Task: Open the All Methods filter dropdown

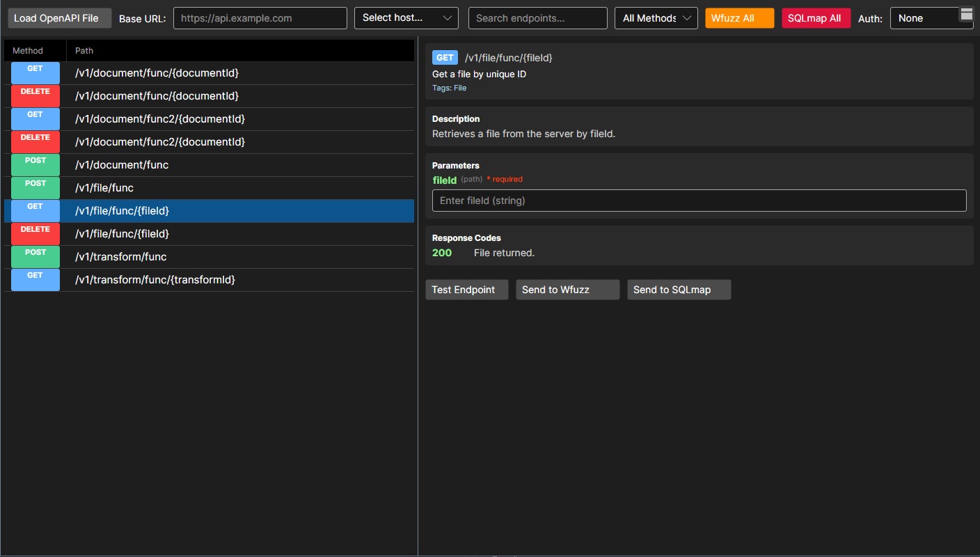Action: (655, 18)
